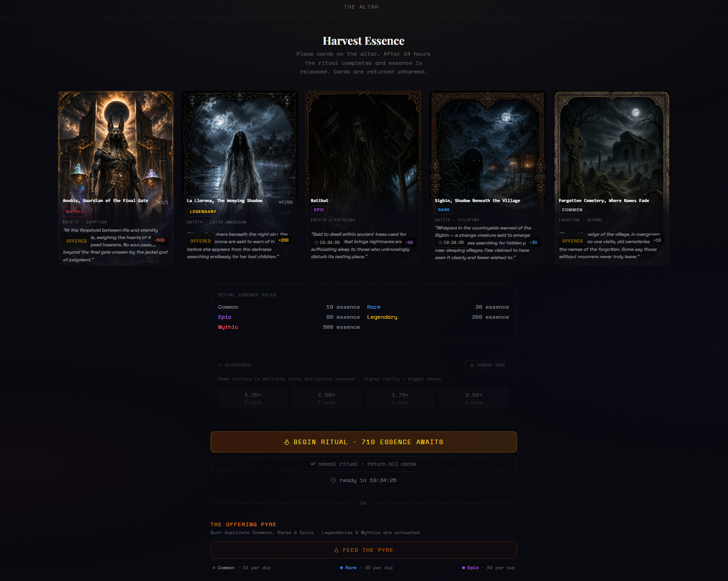728x581 pixels.
Task: Click the COMMON badge on Forgotten Cemetery card
Action: (x=572, y=210)
